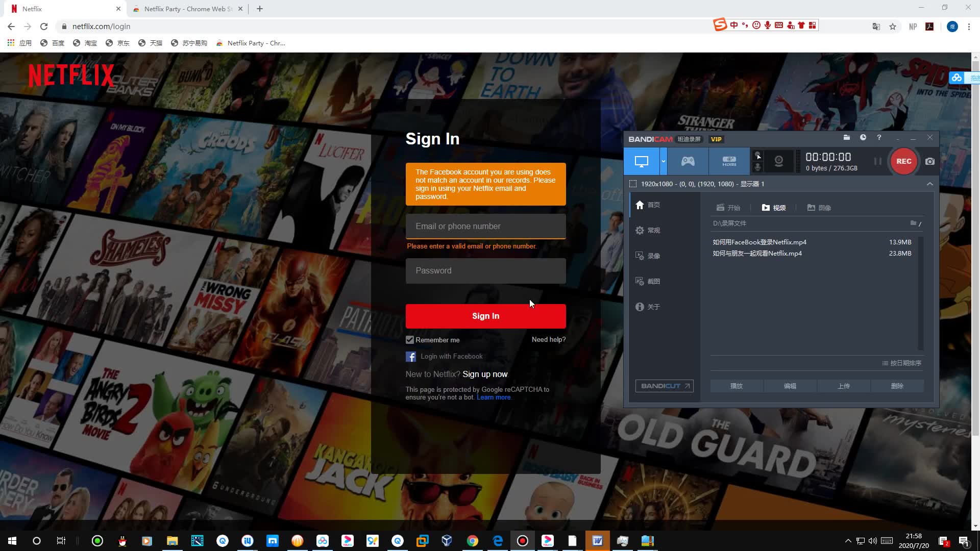The image size is (980, 551).
Task: Open a new Chrome tab
Action: coord(259,9)
